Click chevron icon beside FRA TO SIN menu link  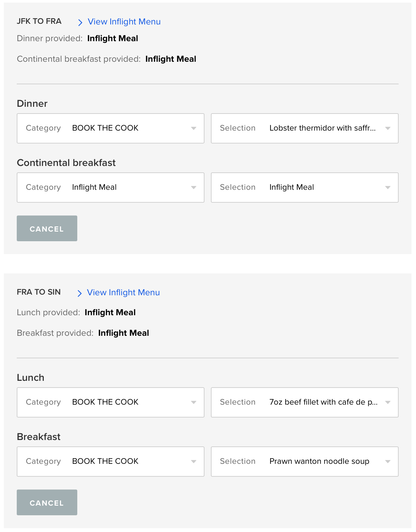(80, 293)
